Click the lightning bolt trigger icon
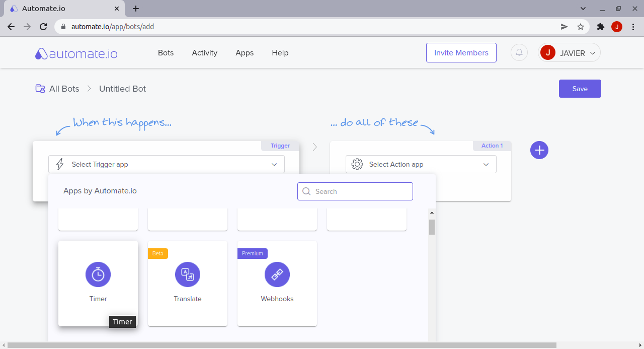The width and height of the screenshot is (644, 349). click(x=60, y=164)
